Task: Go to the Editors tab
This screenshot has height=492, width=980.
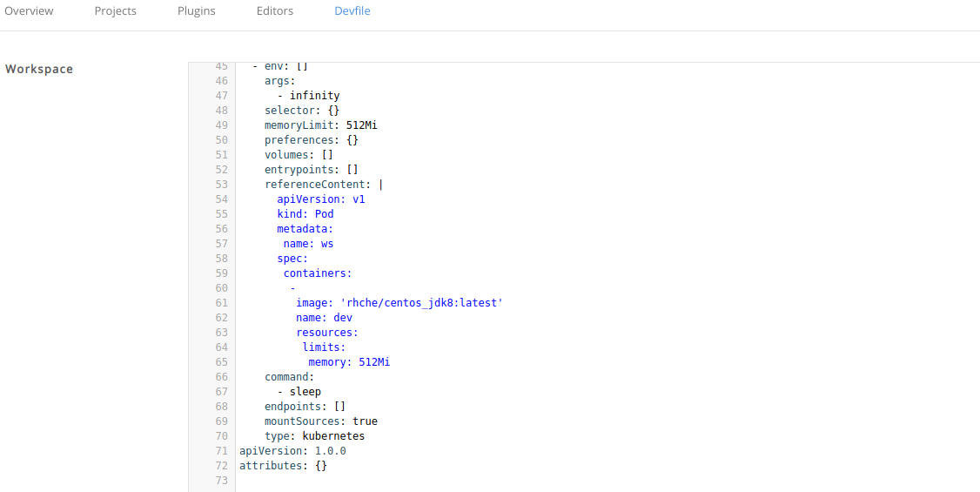Action: (274, 11)
